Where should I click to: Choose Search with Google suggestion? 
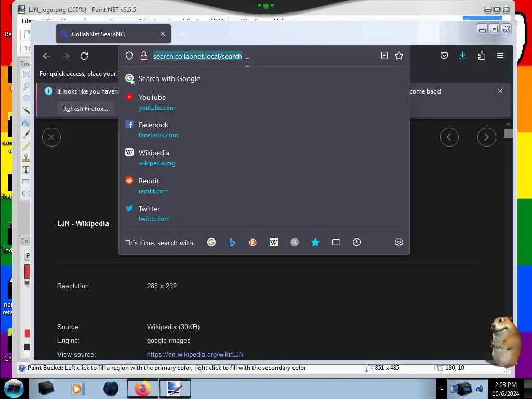[264, 78]
